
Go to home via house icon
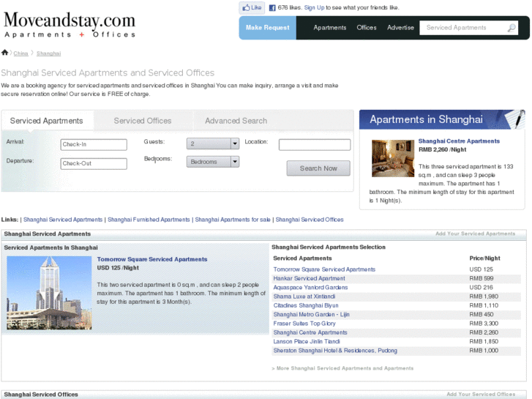coord(4,52)
